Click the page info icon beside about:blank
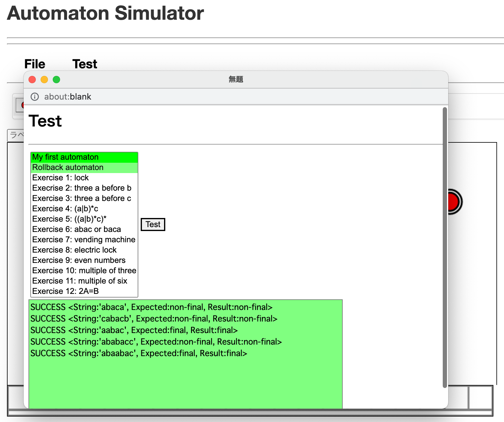Image resolution: width=504 pixels, height=422 pixels. click(35, 97)
